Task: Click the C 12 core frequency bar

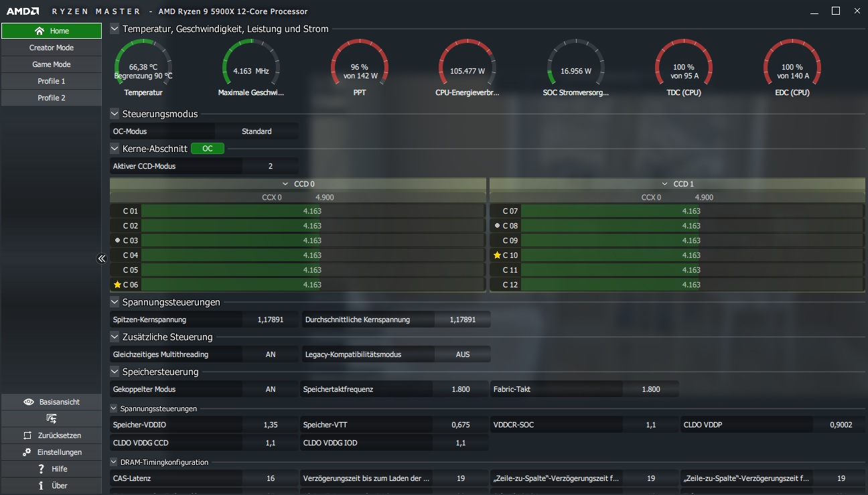Action: click(x=693, y=285)
